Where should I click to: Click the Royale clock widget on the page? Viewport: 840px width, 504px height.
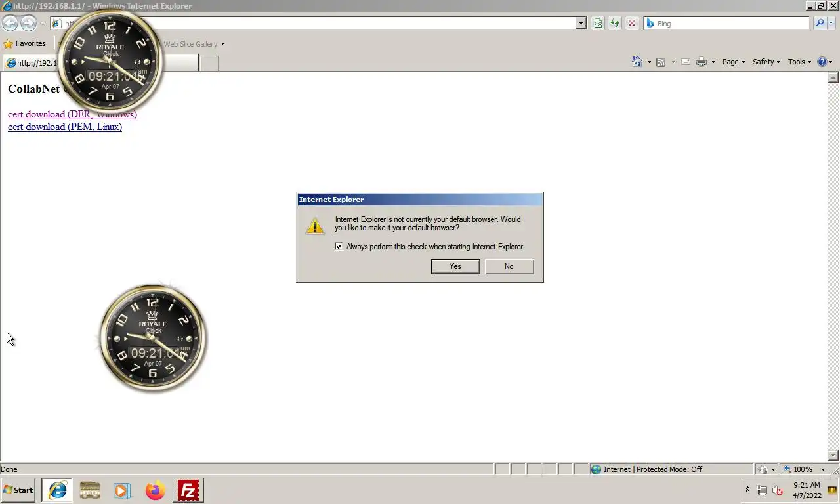152,339
